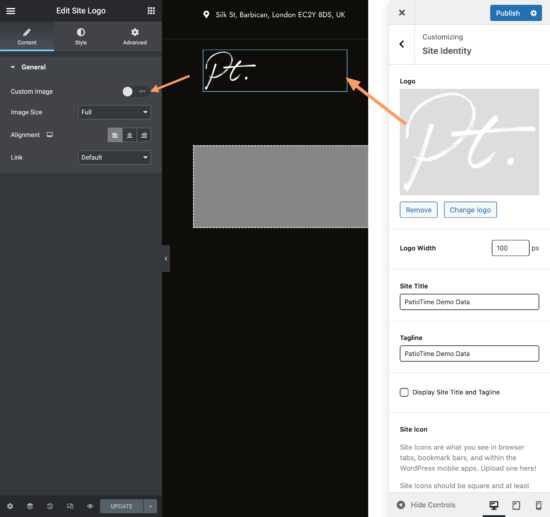Click Hide Controls in Customizer footer

426,505
